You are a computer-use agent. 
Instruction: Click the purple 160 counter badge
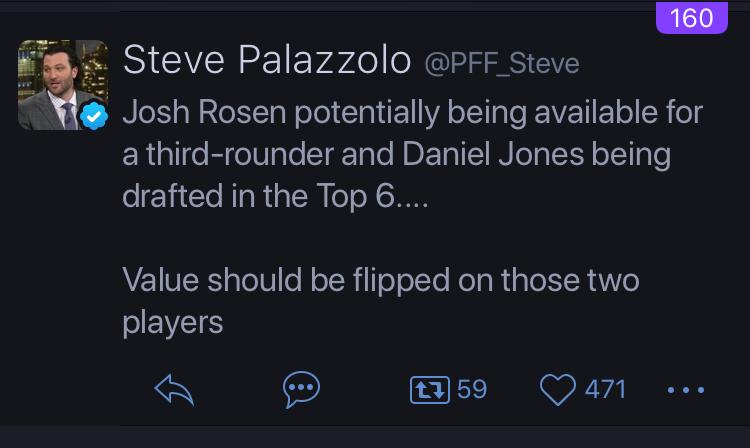690,19
